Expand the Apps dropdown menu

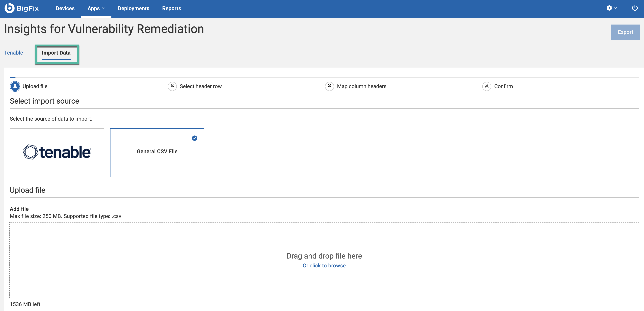(x=96, y=8)
